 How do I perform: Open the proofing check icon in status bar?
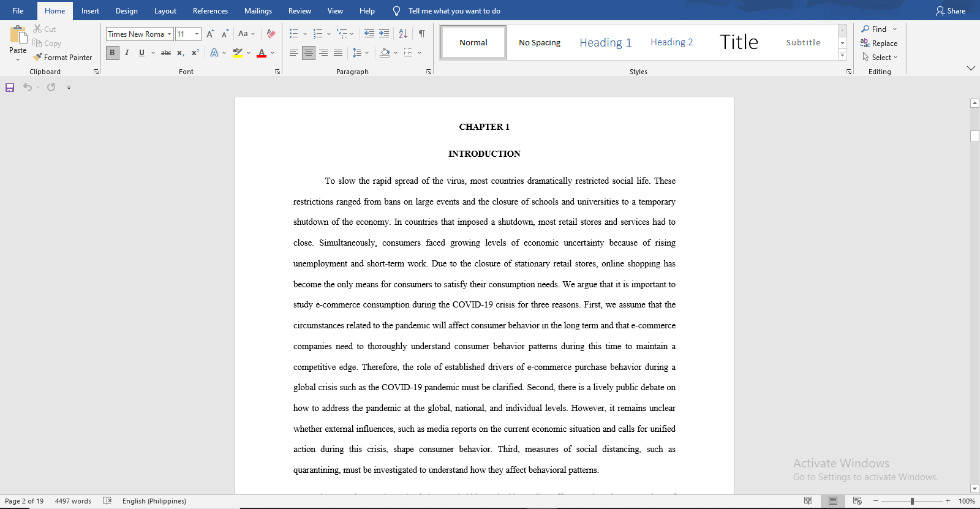tap(107, 501)
